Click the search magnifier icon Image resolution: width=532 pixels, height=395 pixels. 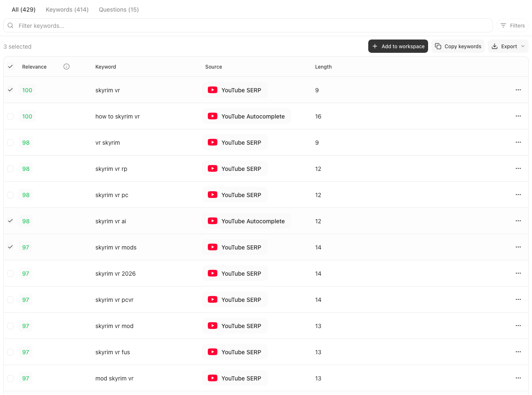10,25
